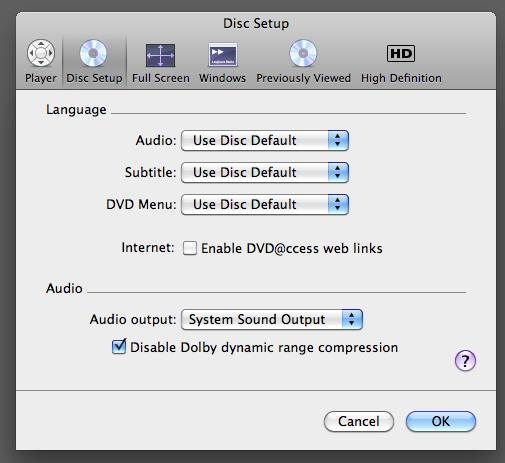Viewport: 505px width, 463px height.
Task: Click the Disc Setup window title bar
Action: click(256, 23)
